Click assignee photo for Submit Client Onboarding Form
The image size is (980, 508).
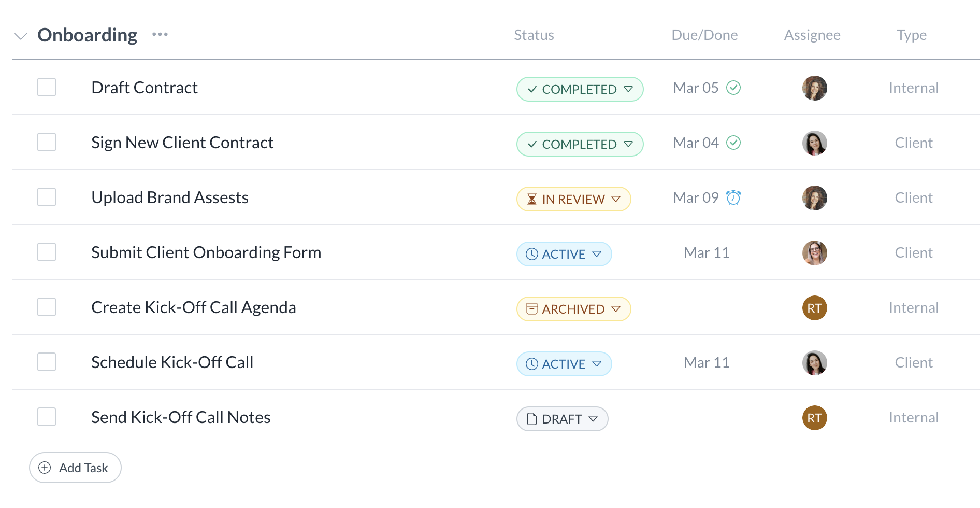814,253
